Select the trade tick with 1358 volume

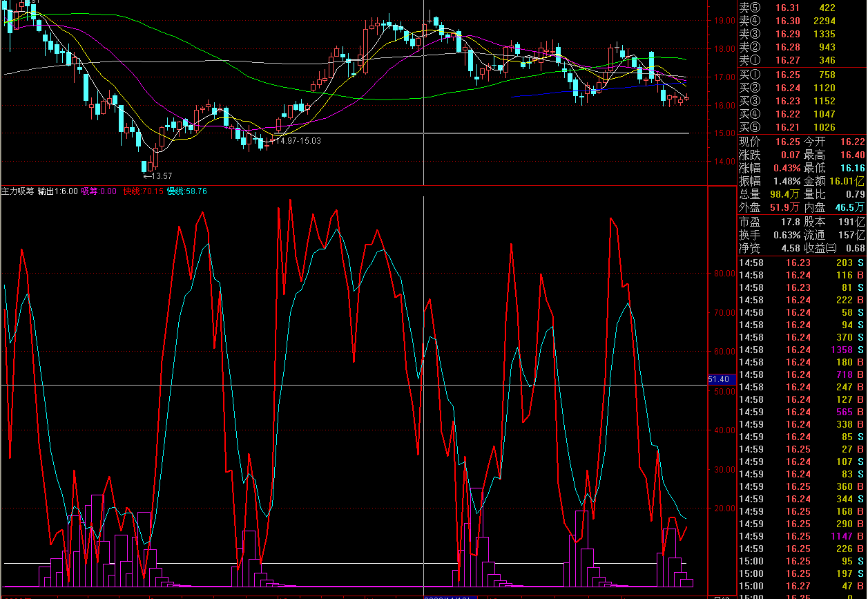click(802, 350)
